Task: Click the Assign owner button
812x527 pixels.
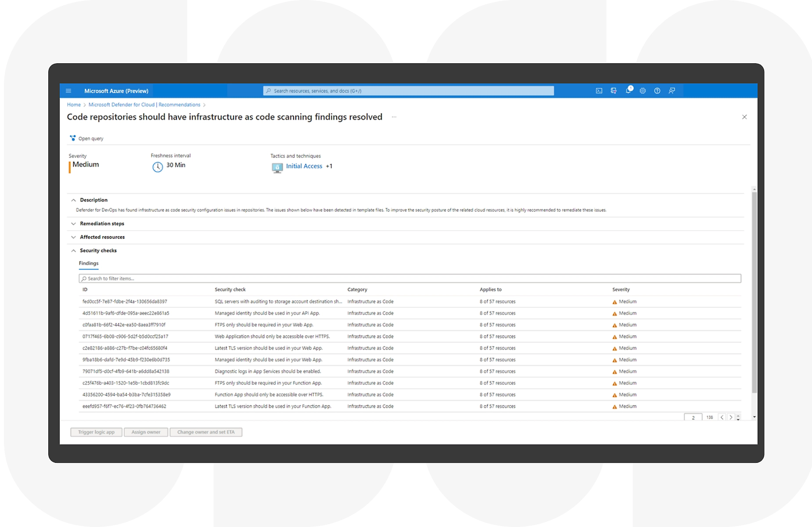Action: click(146, 432)
